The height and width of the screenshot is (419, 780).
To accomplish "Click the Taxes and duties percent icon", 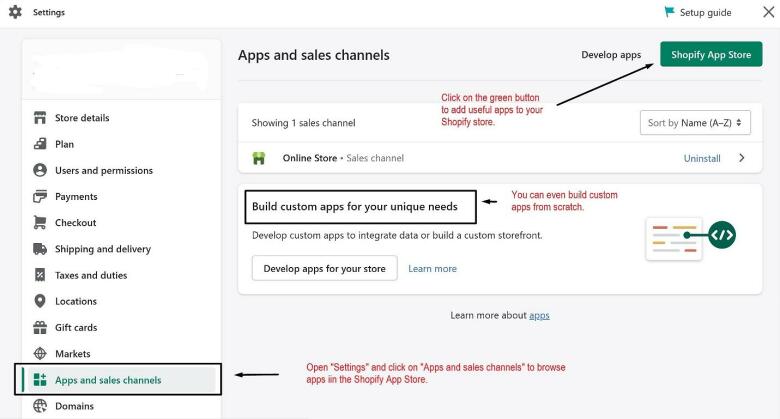I will coord(40,275).
